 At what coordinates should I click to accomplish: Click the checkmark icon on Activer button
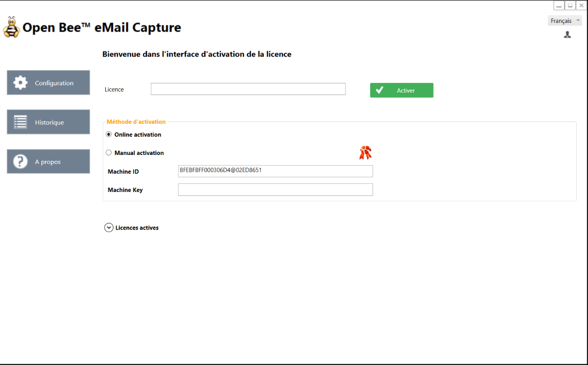[x=379, y=90]
